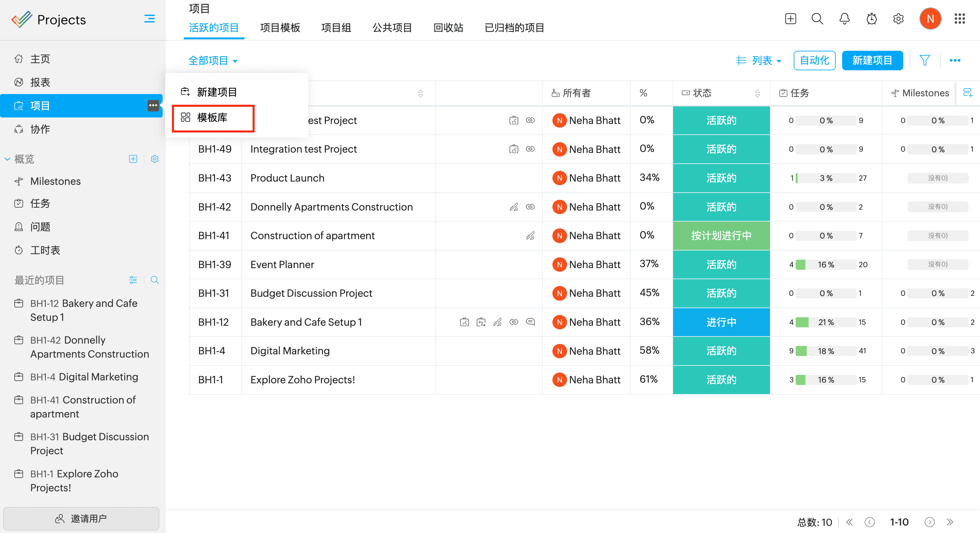
Task: Select 模板库 from the popup menu
Action: (x=212, y=118)
